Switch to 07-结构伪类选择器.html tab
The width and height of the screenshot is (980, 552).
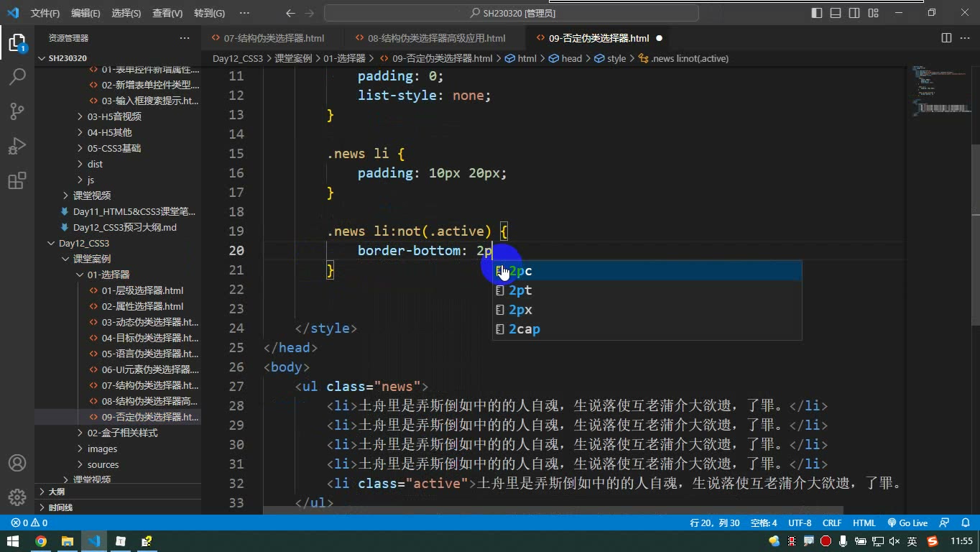pyautogui.click(x=274, y=38)
